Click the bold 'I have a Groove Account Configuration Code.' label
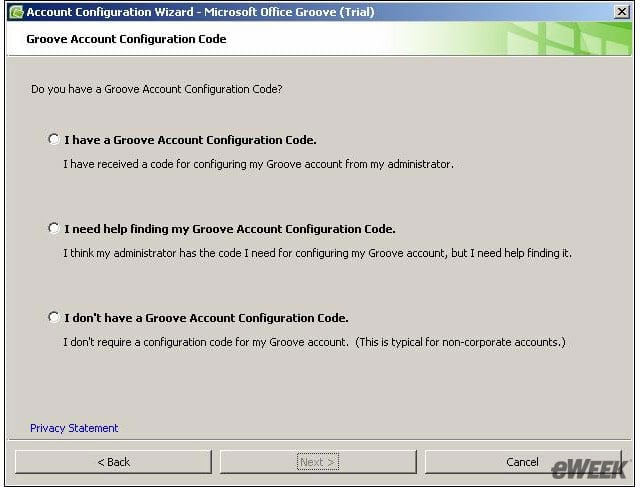The image size is (640, 487). click(x=190, y=140)
